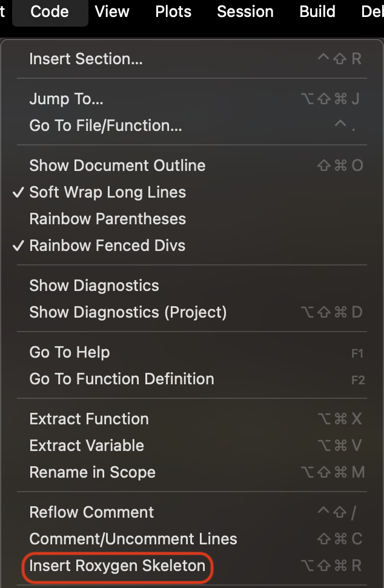The width and height of the screenshot is (384, 588).
Task: Choose Extract Variable command
Action: (x=192, y=446)
